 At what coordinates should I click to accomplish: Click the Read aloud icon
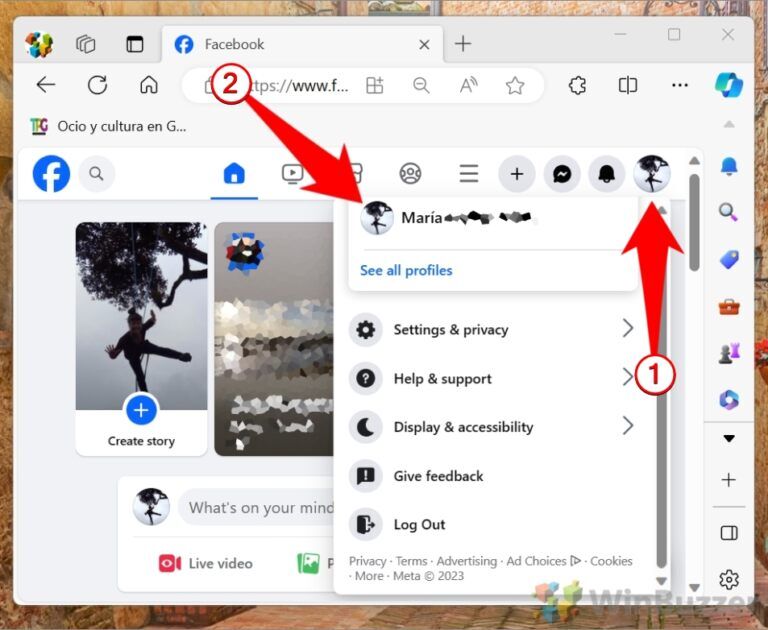coord(468,85)
